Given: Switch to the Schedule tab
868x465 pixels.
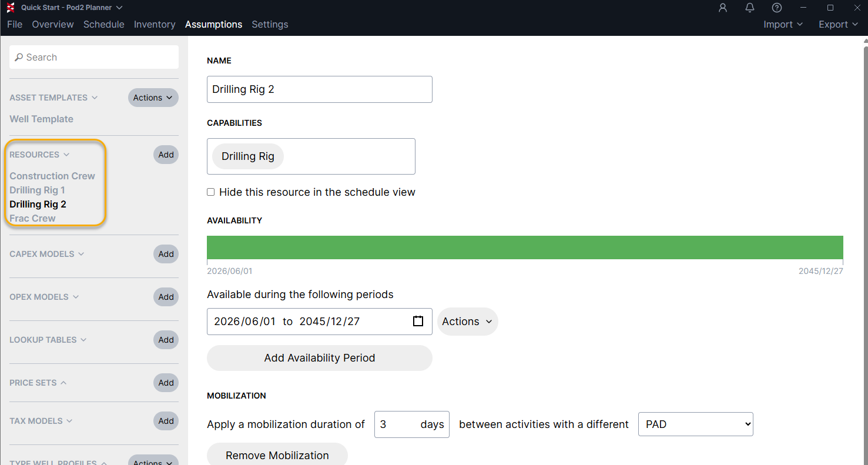Looking at the screenshot, I should [104, 24].
